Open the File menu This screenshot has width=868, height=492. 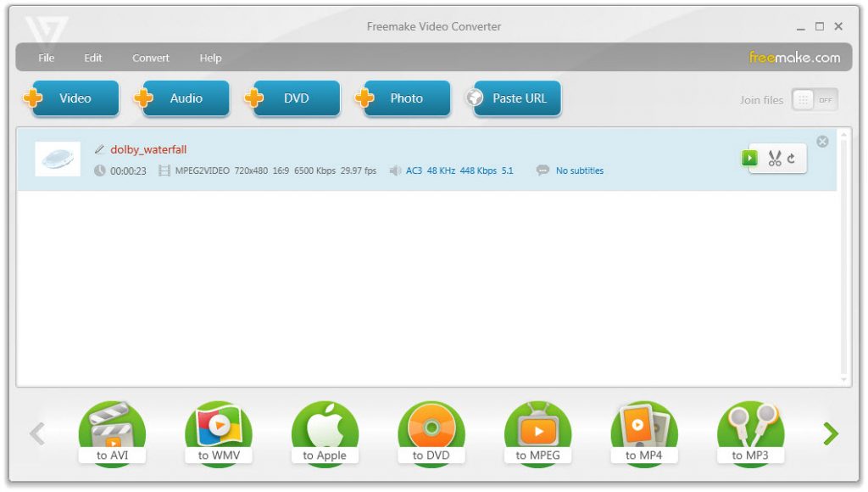(x=47, y=58)
